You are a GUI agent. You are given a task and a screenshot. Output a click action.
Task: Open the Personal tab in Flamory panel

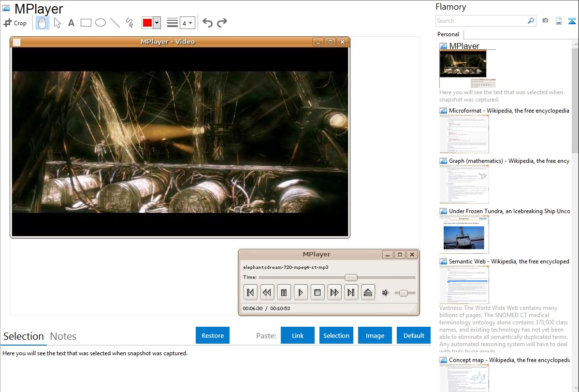coord(448,34)
